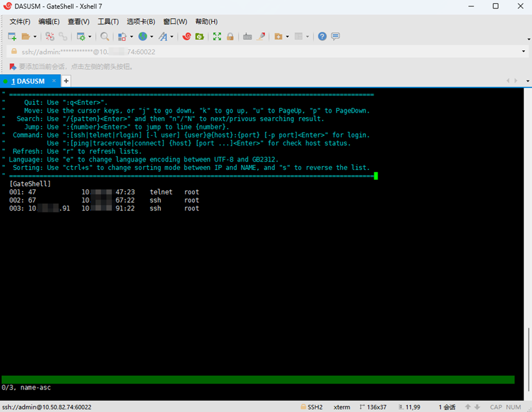532x412 pixels.
Task: Click the fullscreen toggle icon in toolbar
Action: pyautogui.click(x=217, y=37)
